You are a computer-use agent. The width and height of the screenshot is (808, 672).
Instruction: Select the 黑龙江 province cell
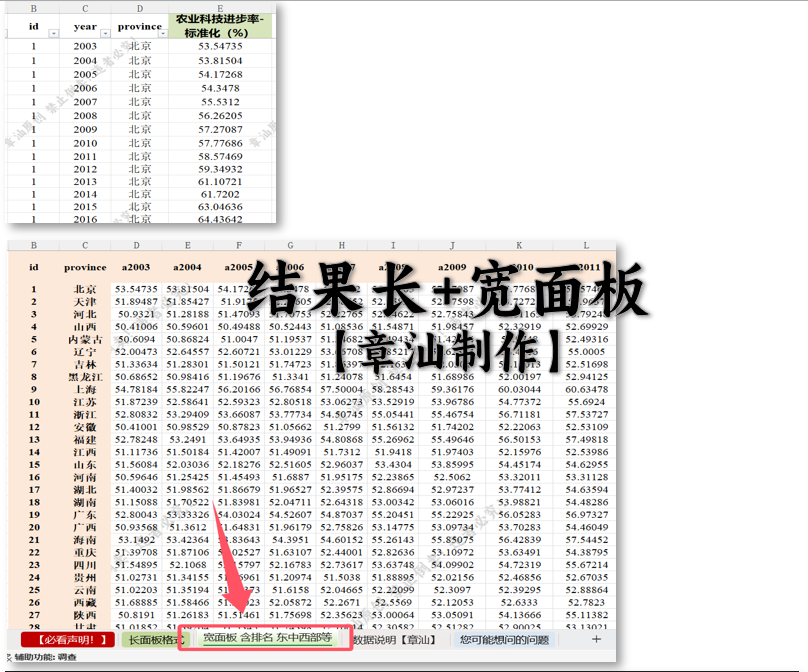[x=85, y=377]
